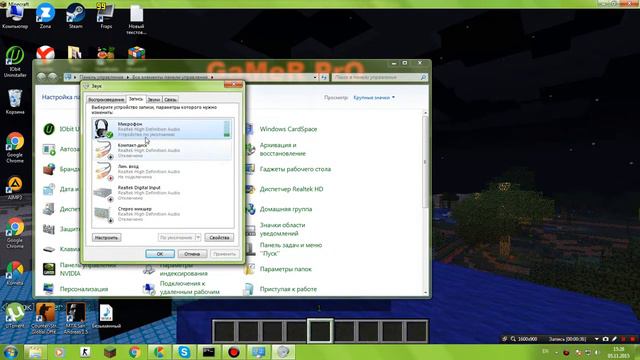The height and width of the screenshot is (360, 640).
Task: Click the Windows Start orb
Action: click(x=10, y=352)
